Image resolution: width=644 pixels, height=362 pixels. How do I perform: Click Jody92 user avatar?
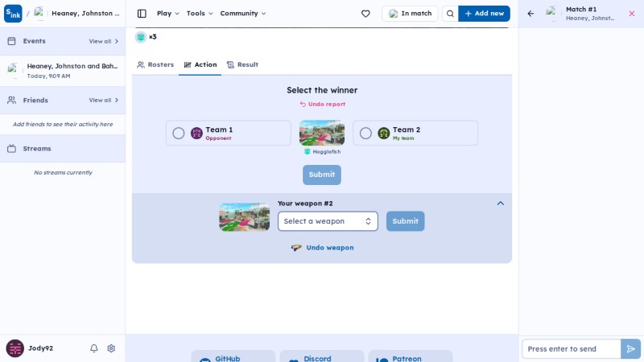(14, 348)
